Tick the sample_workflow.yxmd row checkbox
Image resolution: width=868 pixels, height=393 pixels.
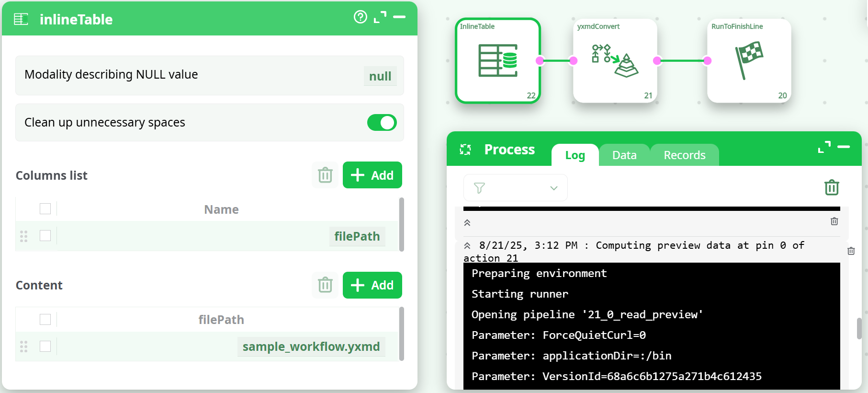[x=45, y=346]
